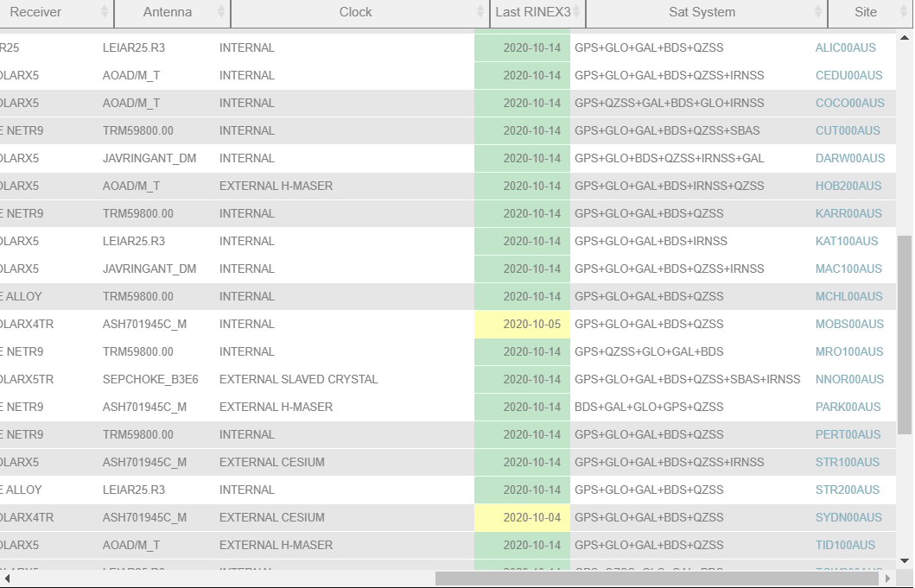Click the LEIAR25.R3 antenna in KAT100AUS row
This screenshot has width=915, height=588.
(x=134, y=241)
